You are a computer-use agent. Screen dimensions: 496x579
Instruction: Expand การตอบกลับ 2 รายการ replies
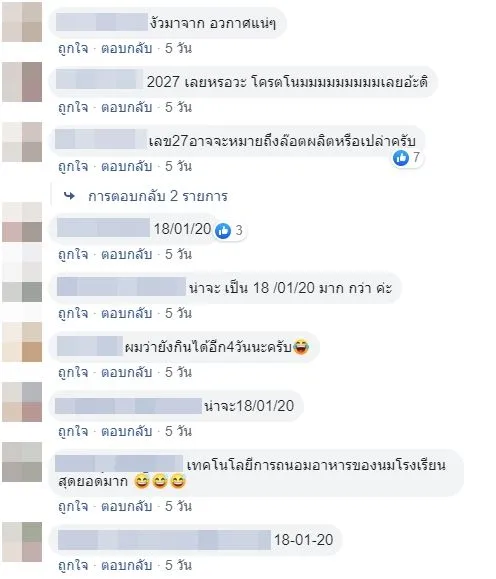(158, 196)
